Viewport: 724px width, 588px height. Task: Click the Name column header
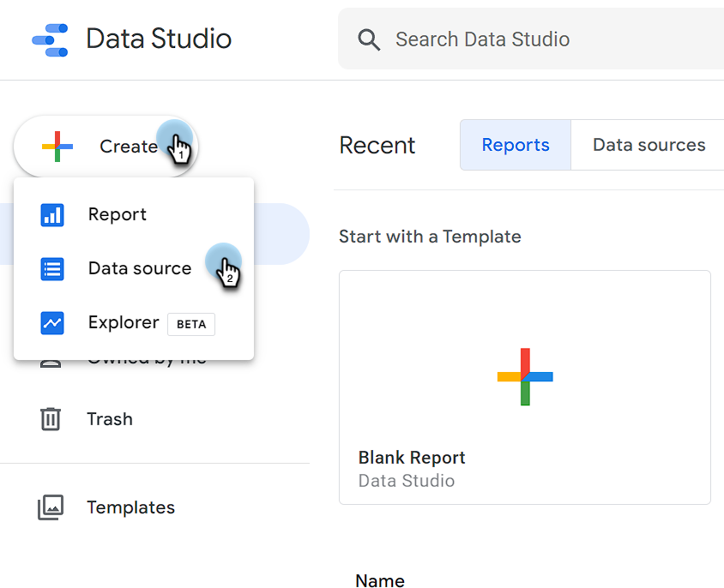(380, 580)
